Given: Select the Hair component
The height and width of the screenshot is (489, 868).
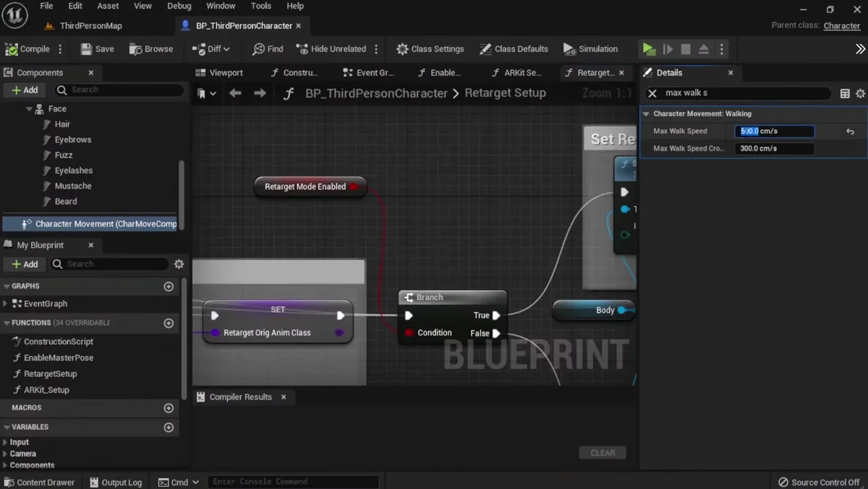Looking at the screenshot, I should (x=62, y=124).
